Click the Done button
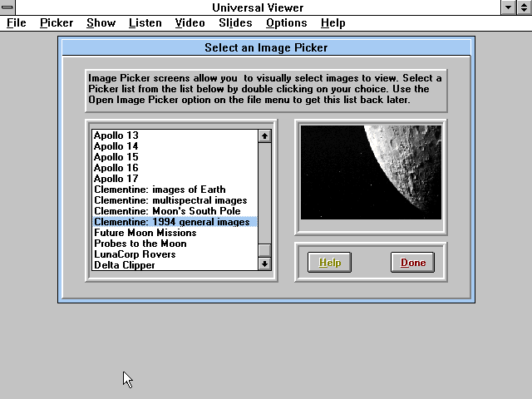 tap(412, 263)
